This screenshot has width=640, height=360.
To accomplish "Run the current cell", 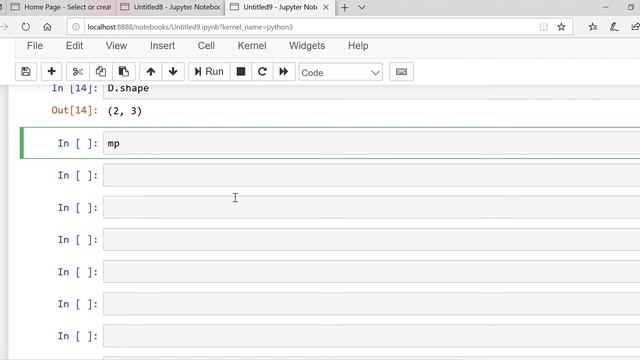I will [209, 72].
